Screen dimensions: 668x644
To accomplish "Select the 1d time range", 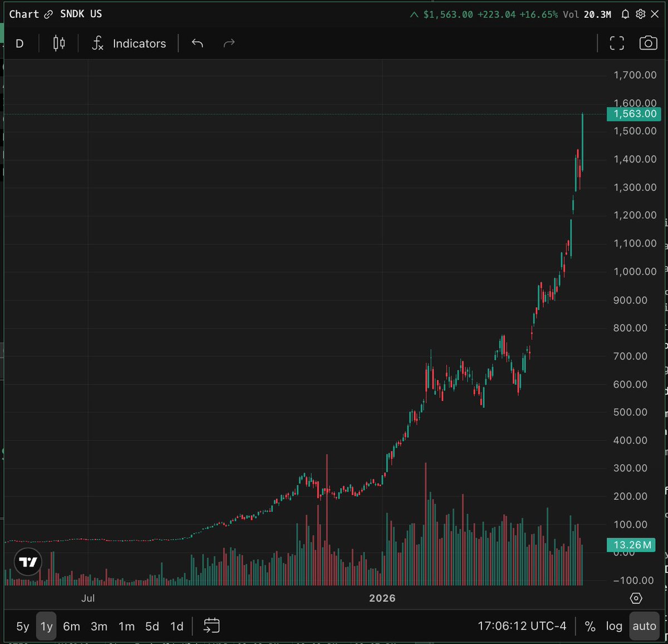I will (176, 626).
